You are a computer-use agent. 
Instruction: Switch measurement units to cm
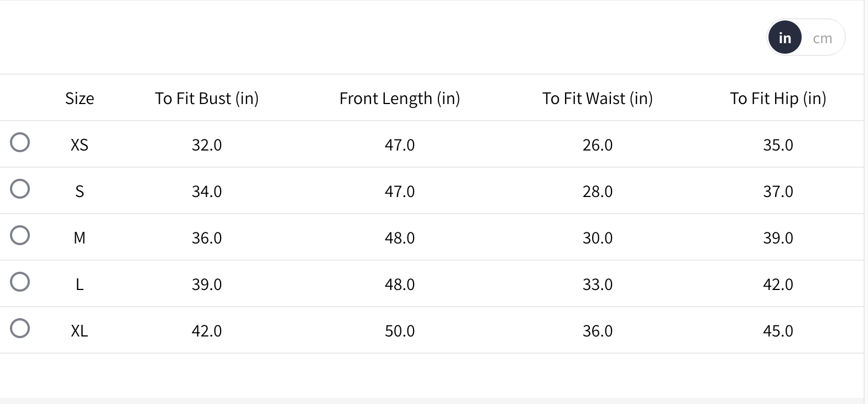coord(822,38)
